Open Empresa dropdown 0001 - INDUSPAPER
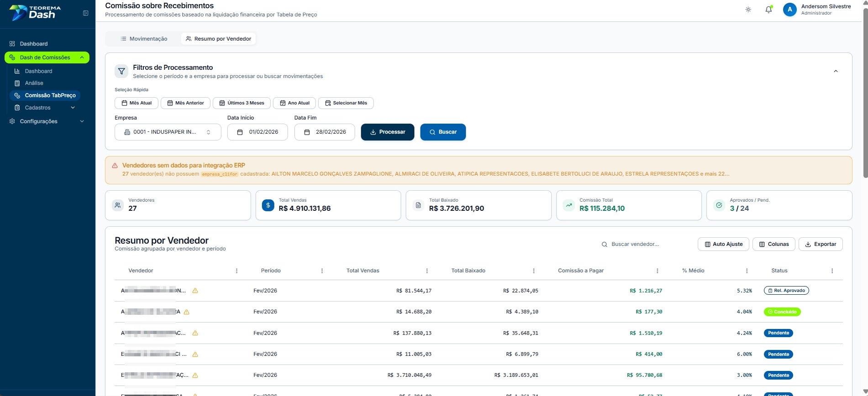 pyautogui.click(x=168, y=132)
